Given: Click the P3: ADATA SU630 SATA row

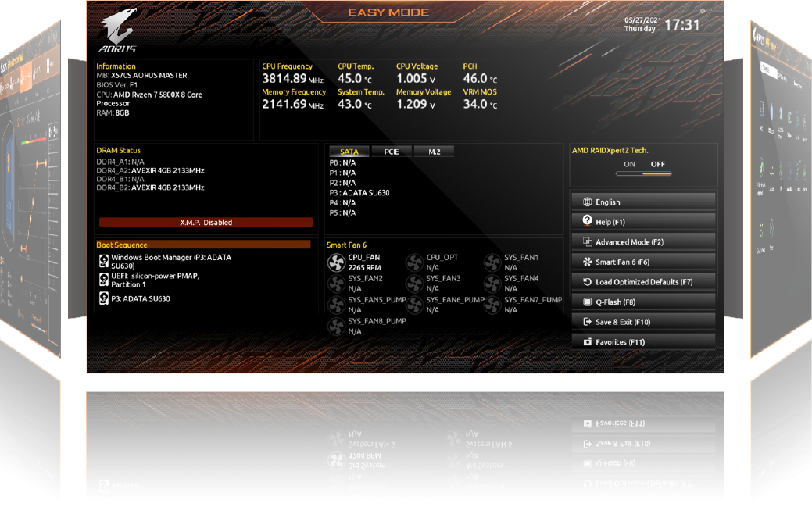Looking at the screenshot, I should [359, 192].
